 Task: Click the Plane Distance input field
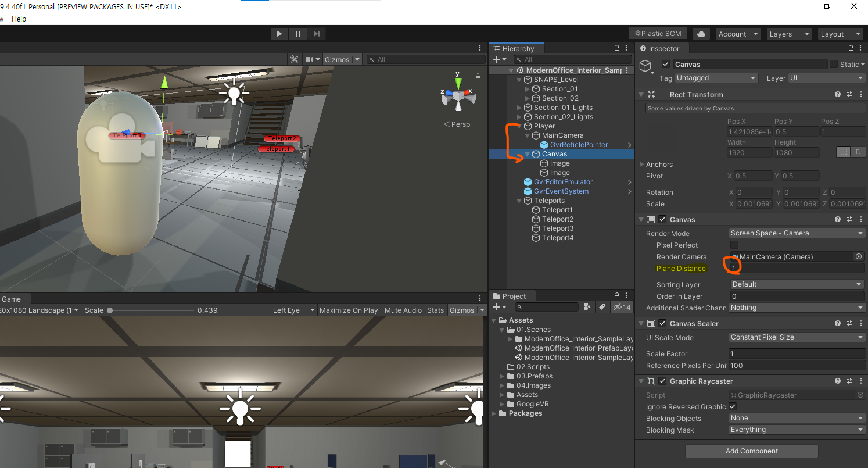coord(797,268)
